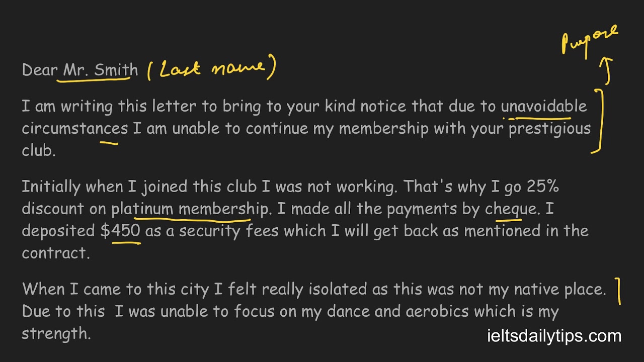Click the handwritten "(Last name)" note
The width and height of the screenshot is (644, 362).
(x=211, y=69)
